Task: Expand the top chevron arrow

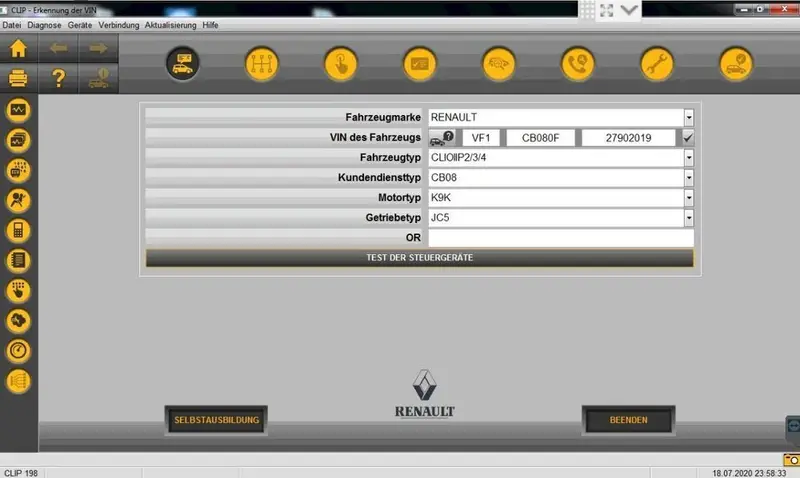Action: 629,10
